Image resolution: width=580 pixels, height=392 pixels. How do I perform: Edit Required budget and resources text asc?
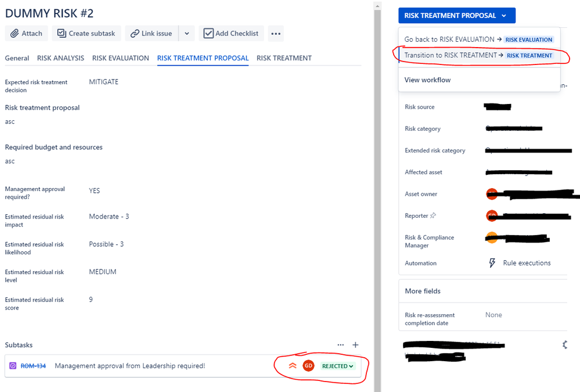pyautogui.click(x=10, y=161)
